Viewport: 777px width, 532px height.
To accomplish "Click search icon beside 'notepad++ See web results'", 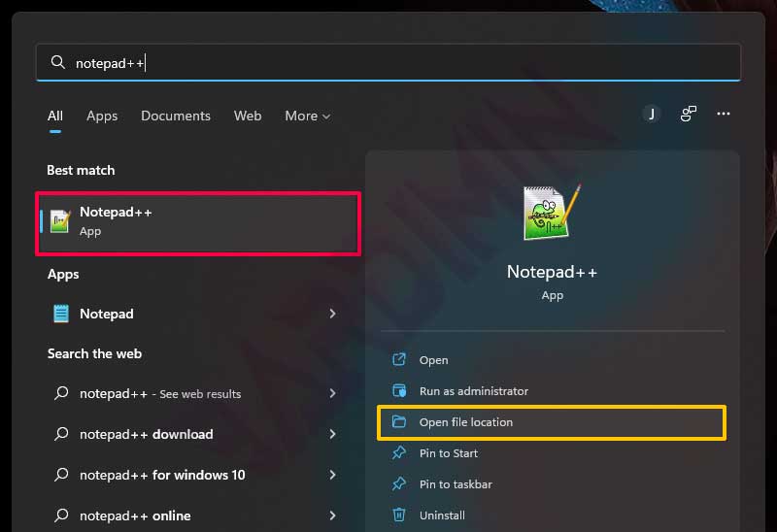I will pyautogui.click(x=61, y=393).
